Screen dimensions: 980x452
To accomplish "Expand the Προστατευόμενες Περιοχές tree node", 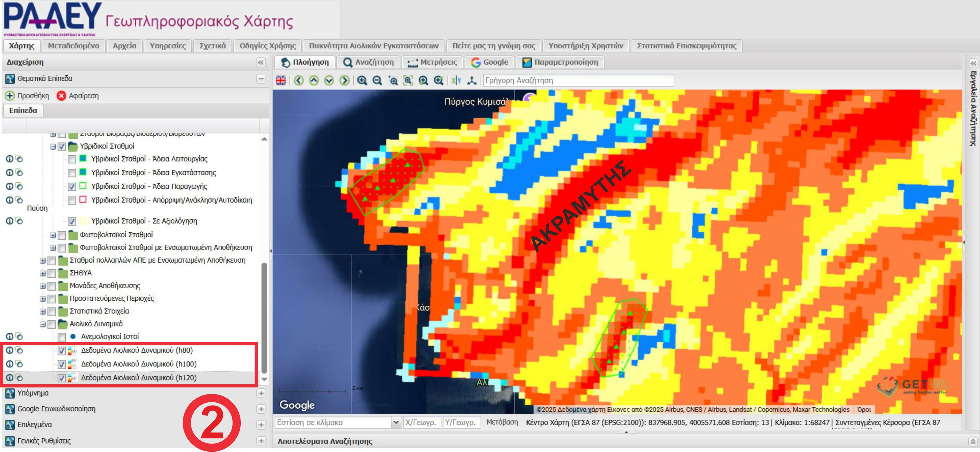I will [x=43, y=299].
